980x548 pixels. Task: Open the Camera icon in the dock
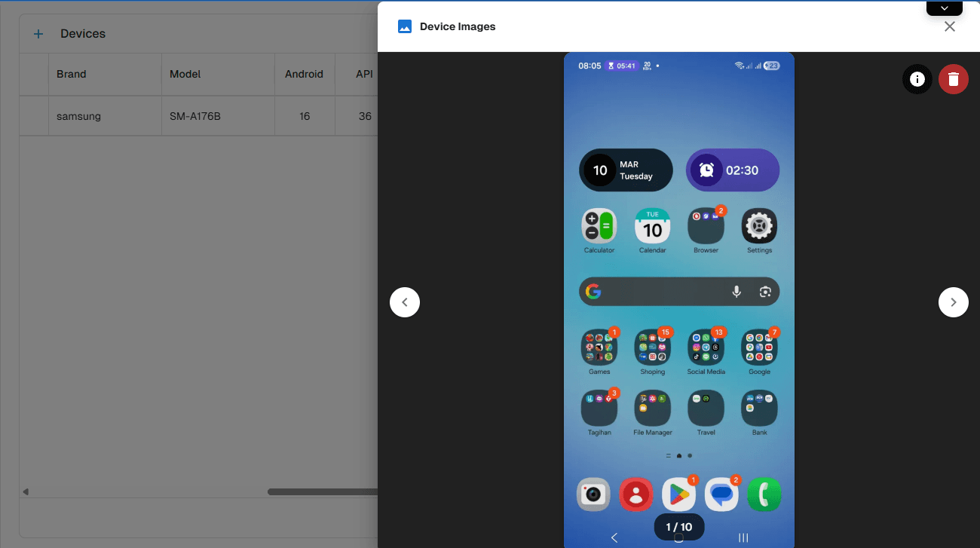tap(593, 494)
